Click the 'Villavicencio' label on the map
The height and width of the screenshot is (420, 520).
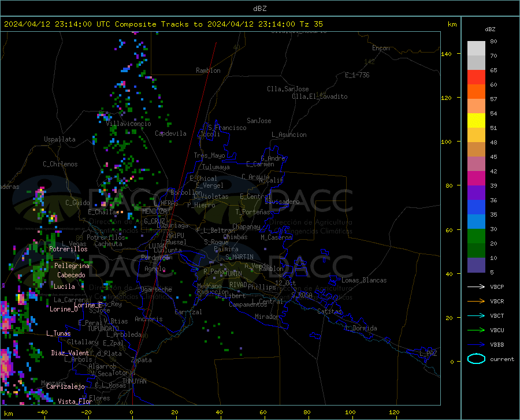(128, 124)
